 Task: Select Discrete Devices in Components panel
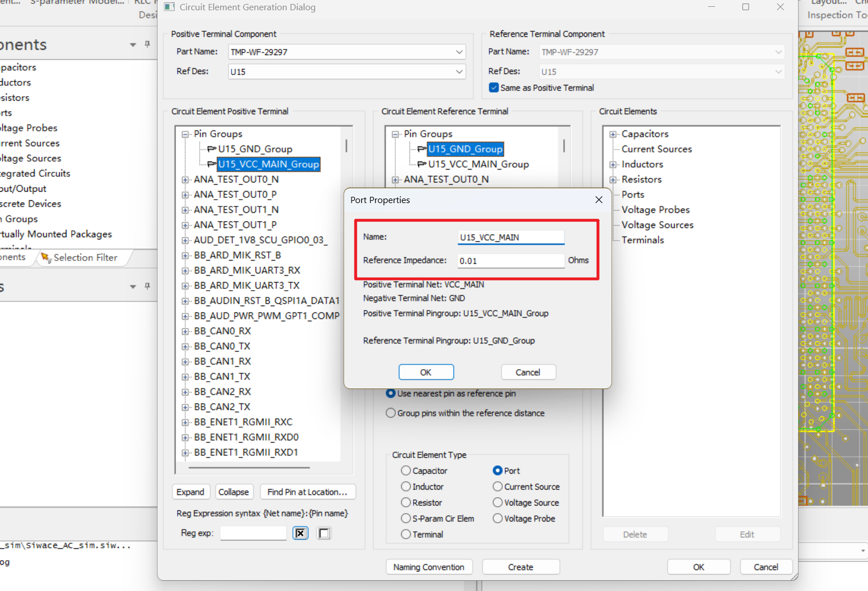pyautogui.click(x=31, y=204)
